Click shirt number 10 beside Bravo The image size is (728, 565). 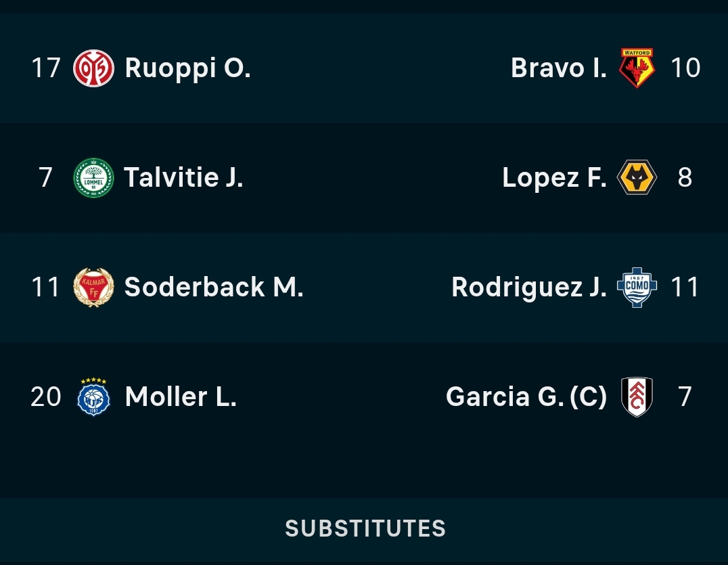coord(685,68)
